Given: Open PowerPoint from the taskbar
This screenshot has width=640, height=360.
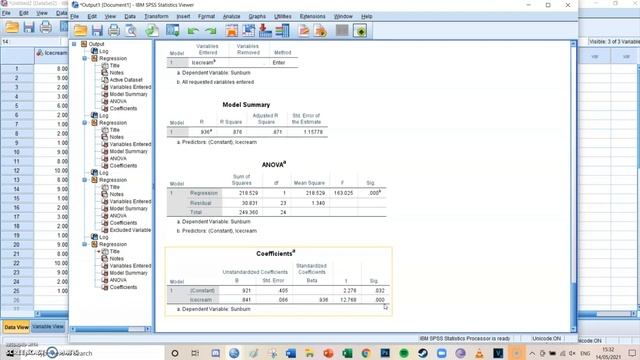Looking at the screenshot, I should (328, 353).
